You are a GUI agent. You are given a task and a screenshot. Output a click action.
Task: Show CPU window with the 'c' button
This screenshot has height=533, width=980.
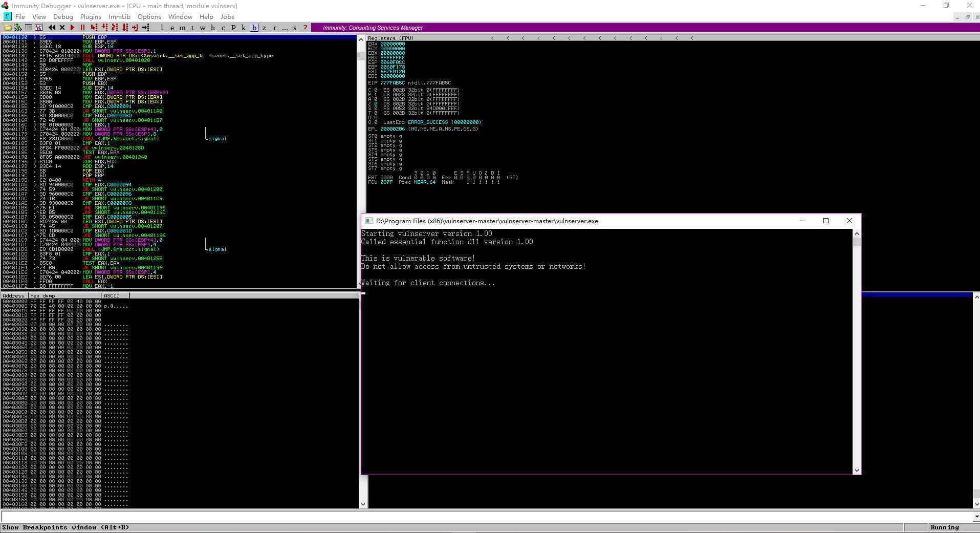[223, 28]
